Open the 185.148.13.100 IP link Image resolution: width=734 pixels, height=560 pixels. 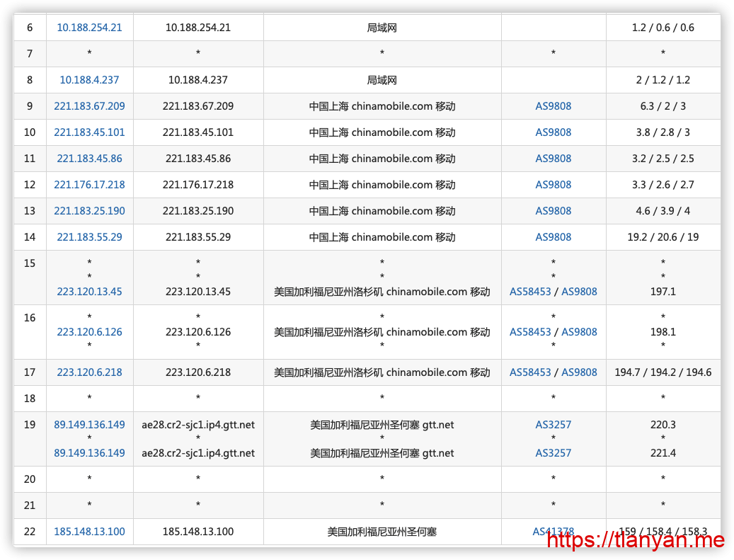pos(89,532)
